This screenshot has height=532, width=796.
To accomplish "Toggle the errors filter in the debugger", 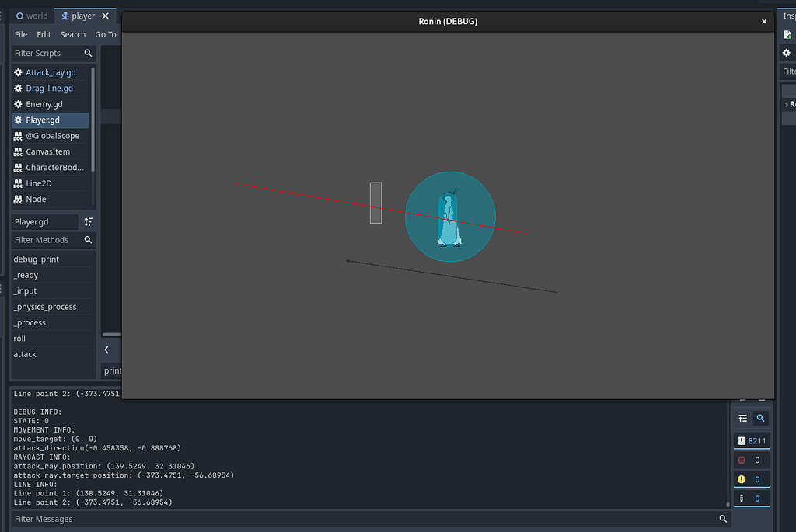I will point(751,460).
